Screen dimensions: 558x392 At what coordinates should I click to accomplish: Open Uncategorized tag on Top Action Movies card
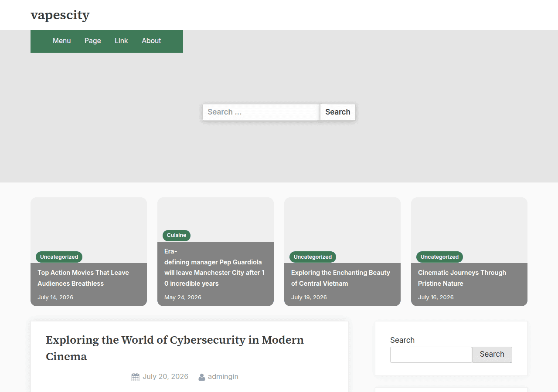(x=59, y=257)
